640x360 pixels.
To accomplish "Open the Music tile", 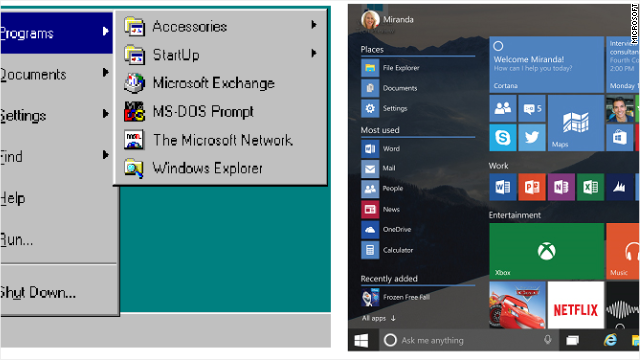I will coord(623,251).
